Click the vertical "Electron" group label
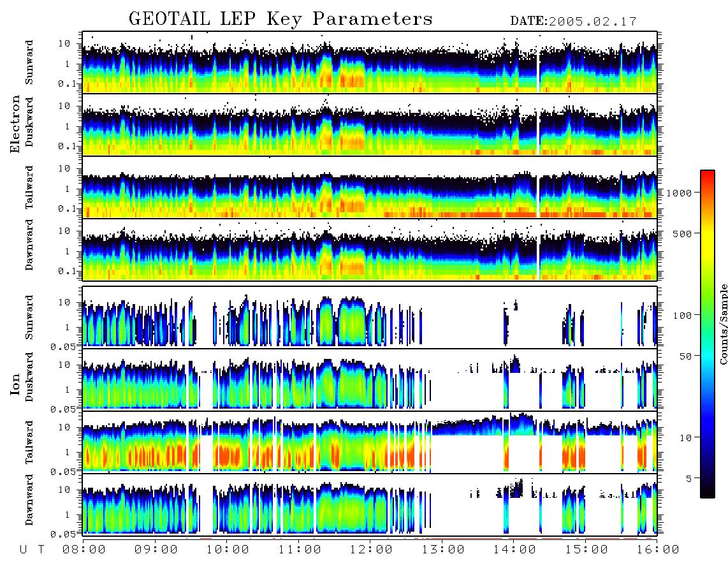This screenshot has width=728, height=561. 15,124
